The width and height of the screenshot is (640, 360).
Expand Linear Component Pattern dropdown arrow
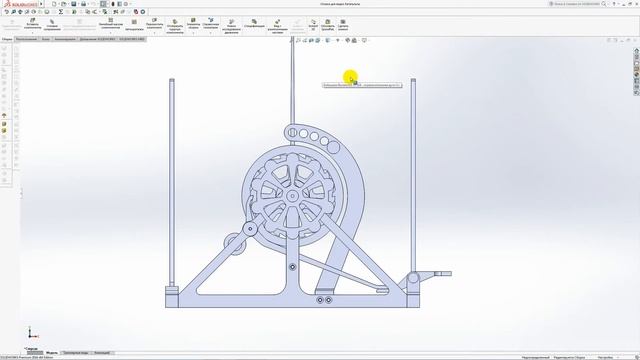tap(111, 32)
